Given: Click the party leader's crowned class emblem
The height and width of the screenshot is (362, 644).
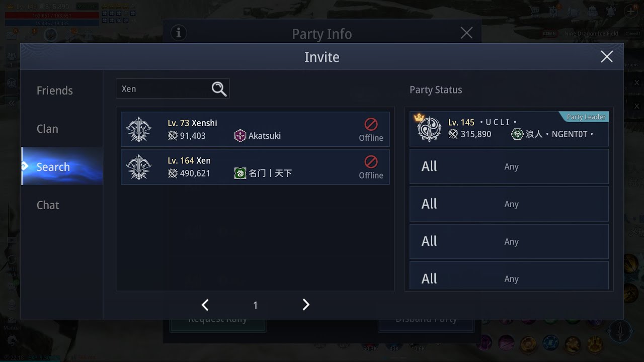Looking at the screenshot, I should point(429,129).
